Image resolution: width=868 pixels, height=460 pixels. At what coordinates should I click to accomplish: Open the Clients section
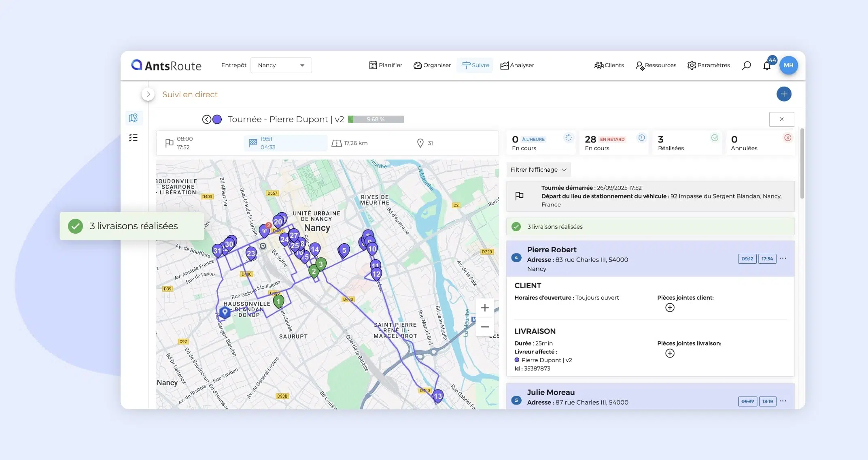[x=609, y=65]
